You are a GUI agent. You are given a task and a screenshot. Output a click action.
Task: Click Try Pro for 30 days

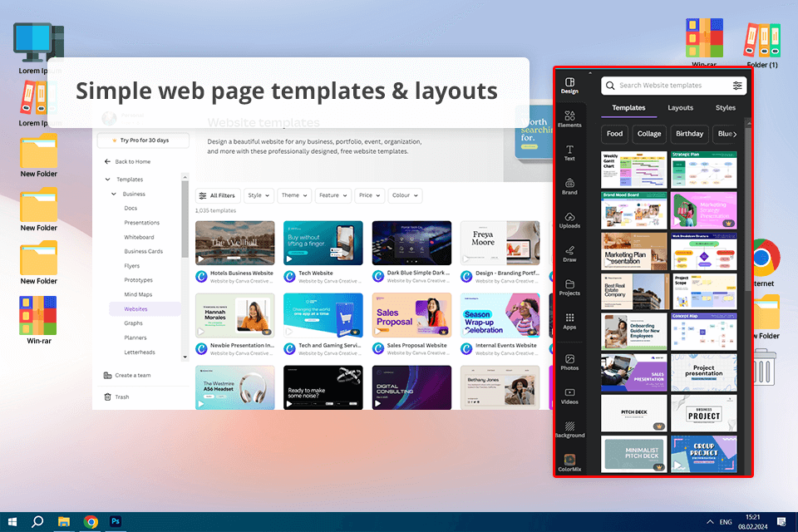click(x=143, y=140)
